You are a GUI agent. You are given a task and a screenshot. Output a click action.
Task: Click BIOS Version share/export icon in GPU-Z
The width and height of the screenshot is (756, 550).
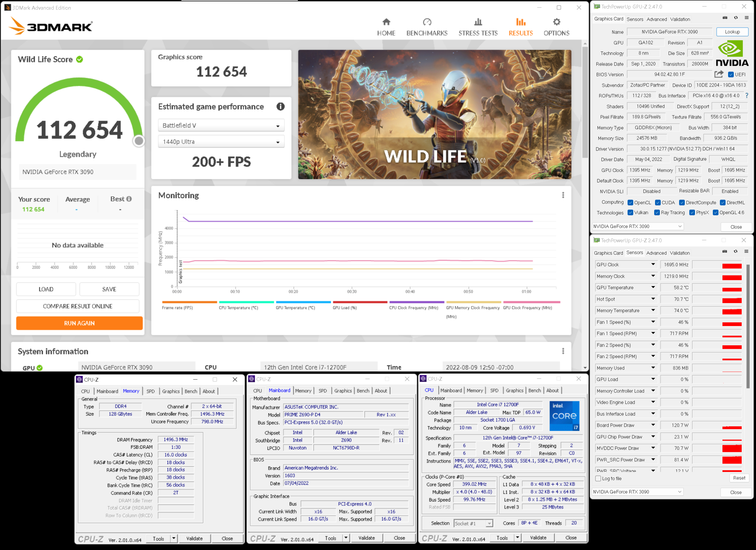(x=719, y=74)
